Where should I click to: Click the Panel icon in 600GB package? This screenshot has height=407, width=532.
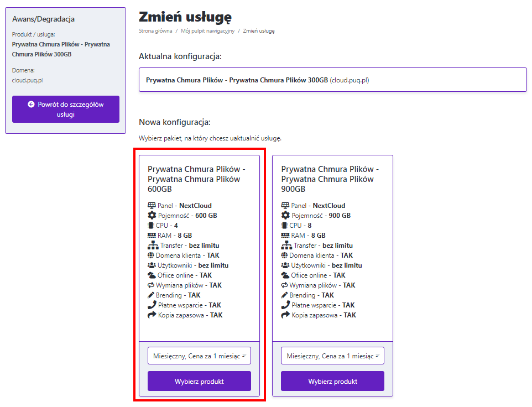[x=152, y=206]
